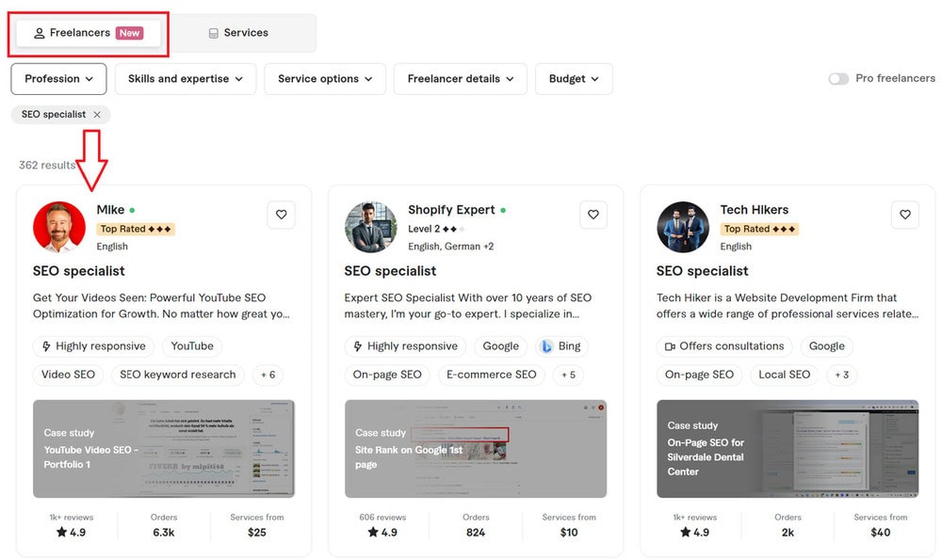Select the Local SEO tag
942x560 pixels.
pos(784,375)
